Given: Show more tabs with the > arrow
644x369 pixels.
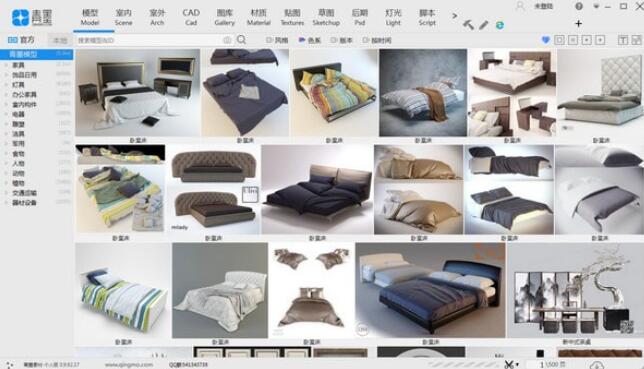Looking at the screenshot, I should (x=454, y=16).
